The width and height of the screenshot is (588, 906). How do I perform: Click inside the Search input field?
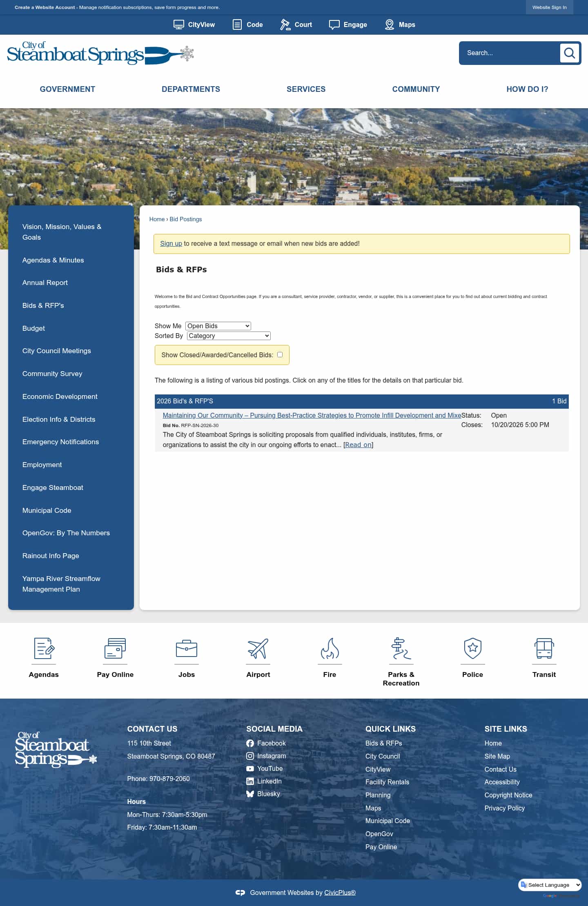pyautogui.click(x=510, y=53)
